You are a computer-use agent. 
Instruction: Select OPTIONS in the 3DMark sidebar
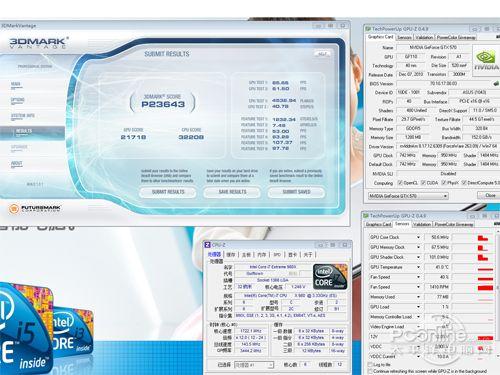coord(18,100)
